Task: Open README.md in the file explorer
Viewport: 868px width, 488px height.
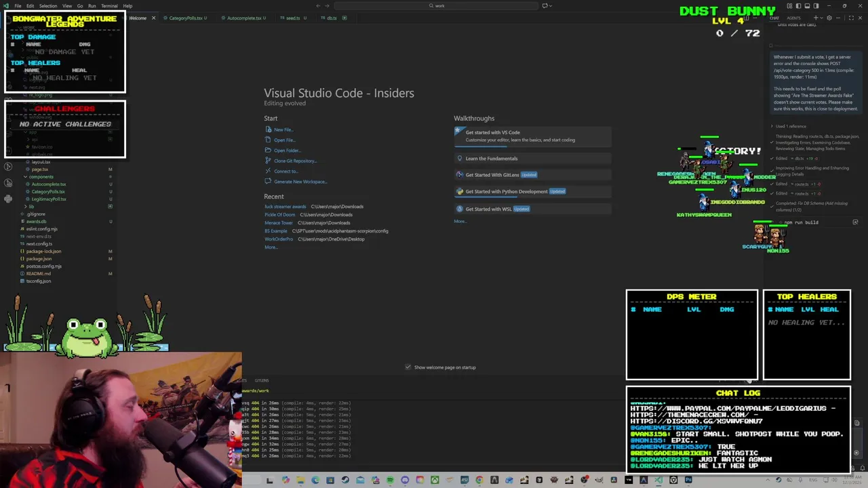Action: (x=38, y=274)
